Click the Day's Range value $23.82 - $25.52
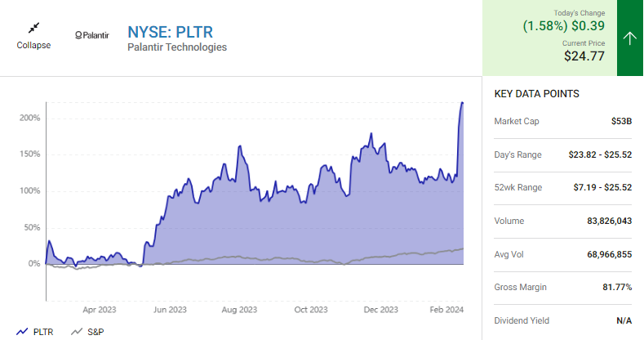 pos(600,154)
